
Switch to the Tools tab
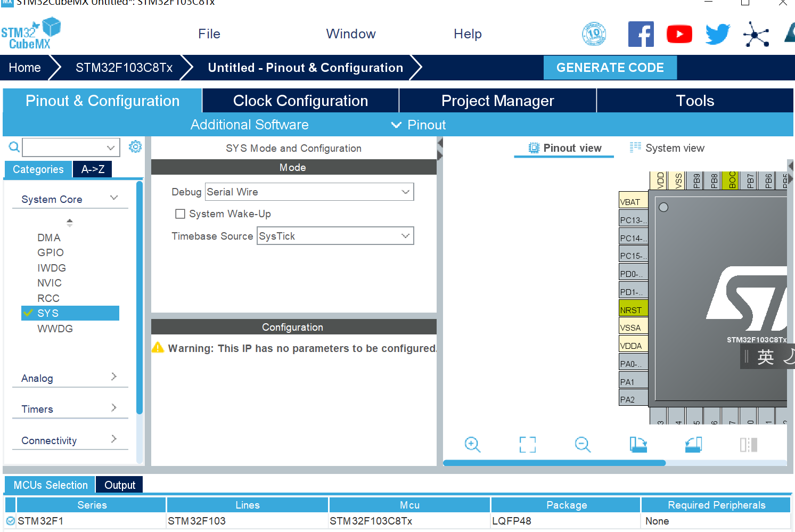coord(695,101)
